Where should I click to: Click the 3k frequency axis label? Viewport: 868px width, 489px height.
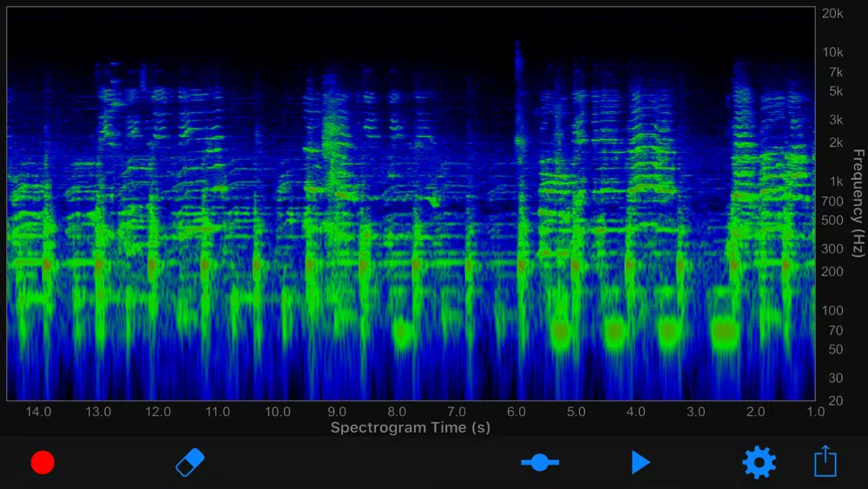pyautogui.click(x=836, y=120)
